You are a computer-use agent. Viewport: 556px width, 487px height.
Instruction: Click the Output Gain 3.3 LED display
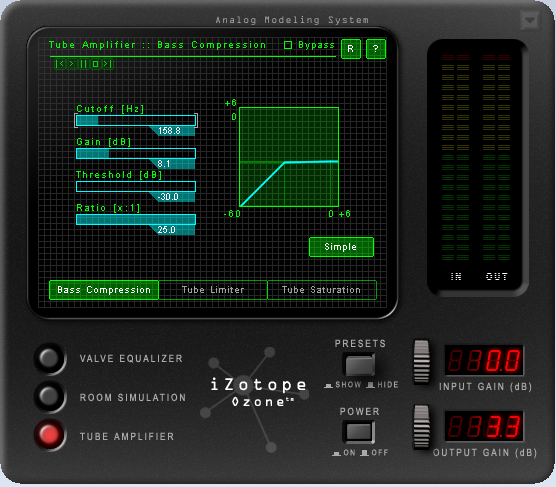(x=484, y=426)
